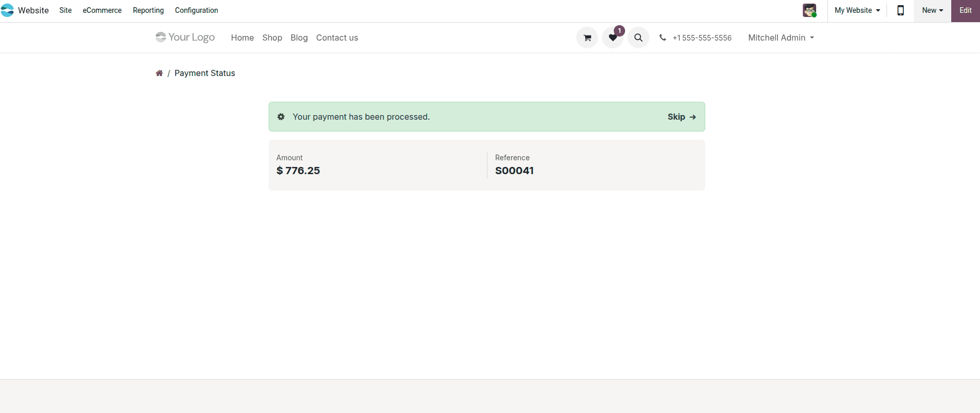Click the gear icon in the payment alert

281,117
